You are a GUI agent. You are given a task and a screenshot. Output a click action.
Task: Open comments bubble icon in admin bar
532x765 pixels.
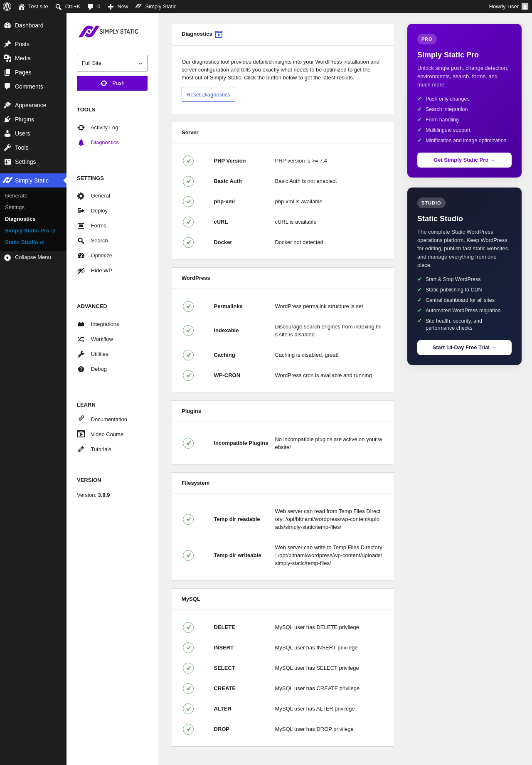(x=91, y=7)
